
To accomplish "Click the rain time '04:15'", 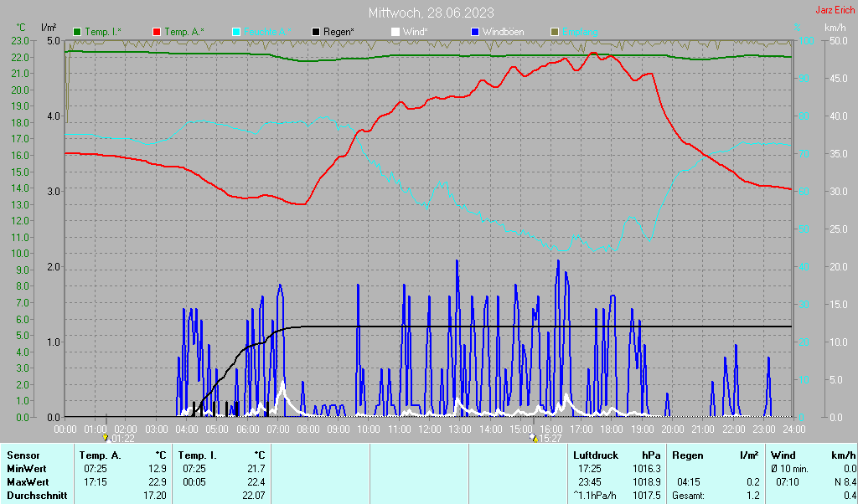I will point(689,483).
